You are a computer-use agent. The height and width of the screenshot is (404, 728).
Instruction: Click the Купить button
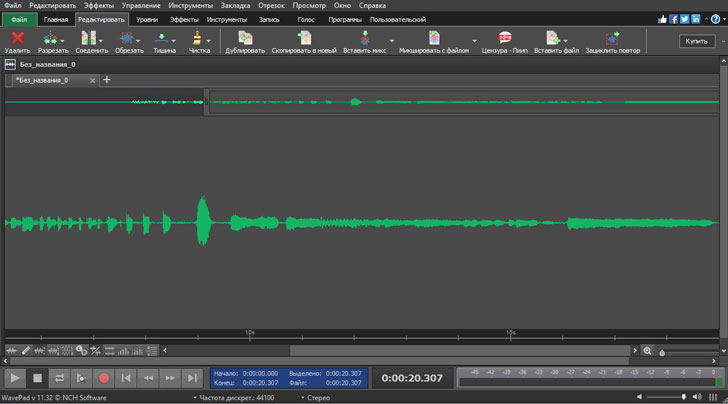(x=696, y=41)
